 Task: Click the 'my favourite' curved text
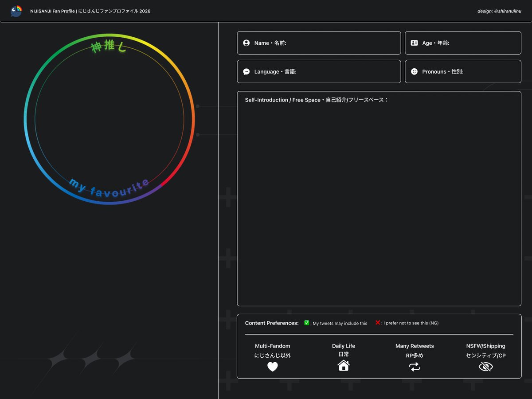(x=110, y=188)
